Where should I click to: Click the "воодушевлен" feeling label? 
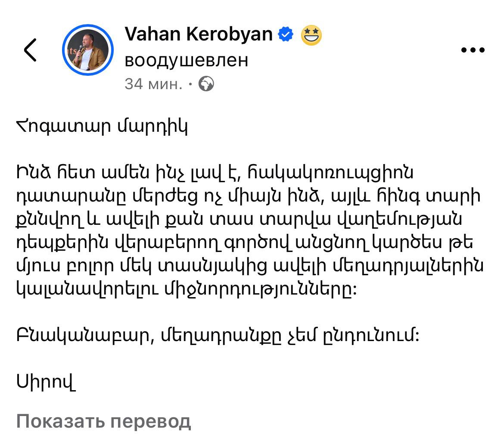click(x=185, y=61)
